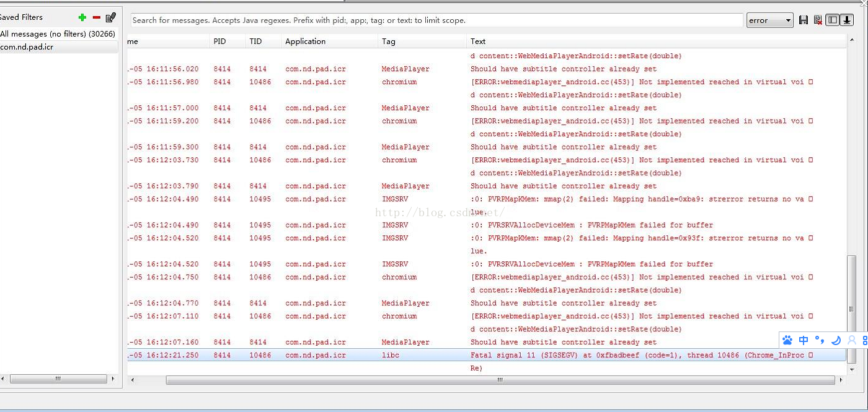Click the Tag column header
The image size is (868, 412).
pos(423,42)
